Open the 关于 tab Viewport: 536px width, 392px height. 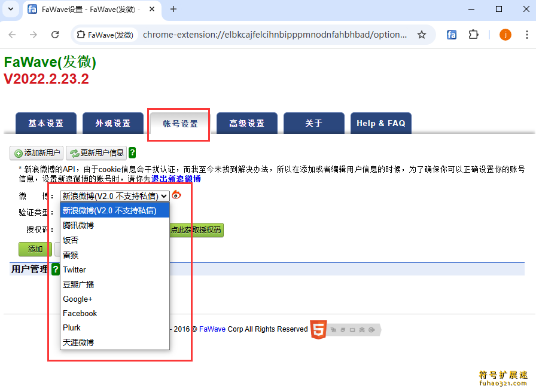314,123
